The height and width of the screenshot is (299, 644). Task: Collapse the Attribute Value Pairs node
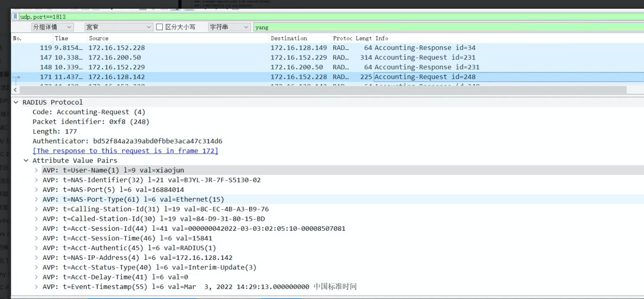pos(26,161)
